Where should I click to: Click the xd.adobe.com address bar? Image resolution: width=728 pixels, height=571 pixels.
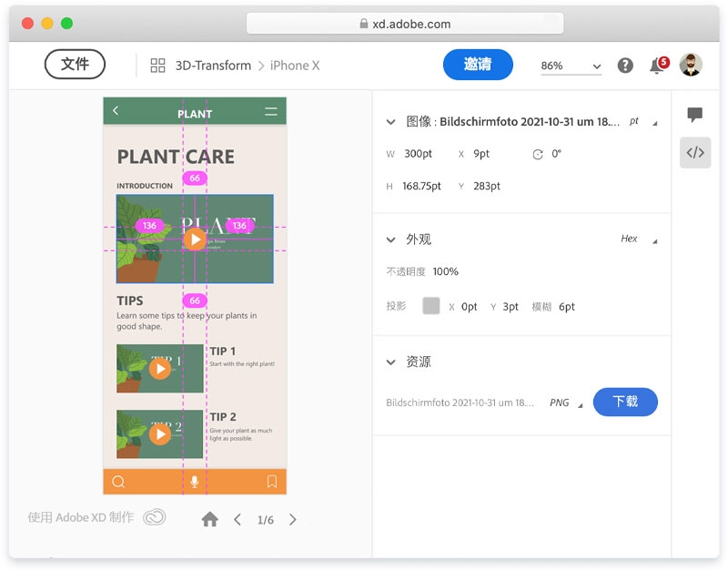[405, 24]
